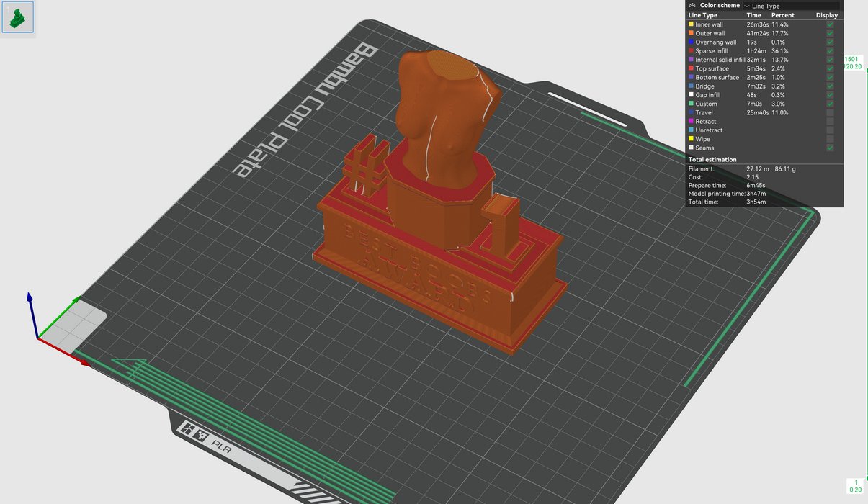Click the Top surface line type label

712,68
